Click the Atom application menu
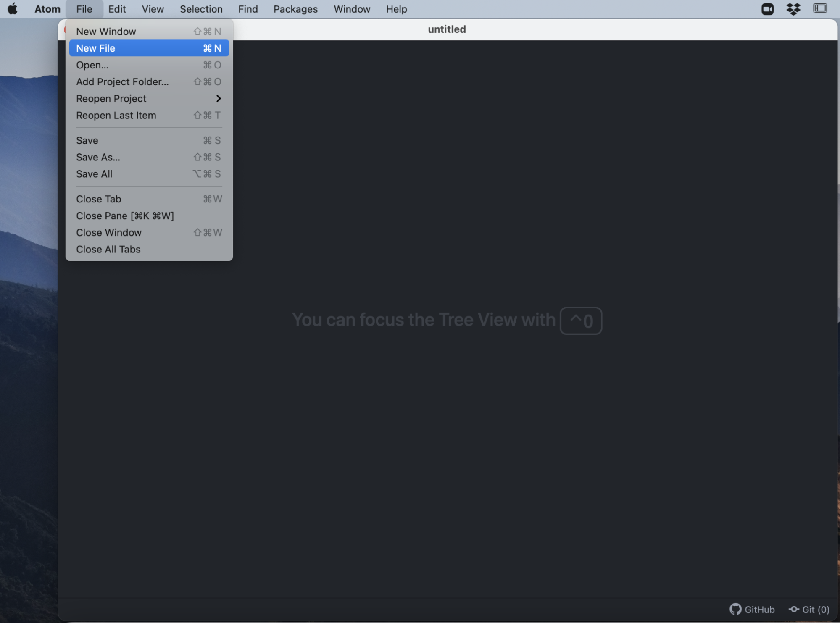This screenshot has height=623, width=840. 47,9
